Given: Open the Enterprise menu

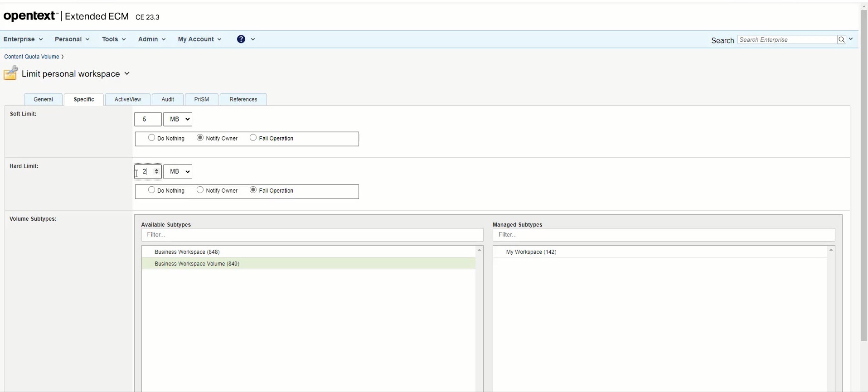Looking at the screenshot, I should (x=23, y=39).
